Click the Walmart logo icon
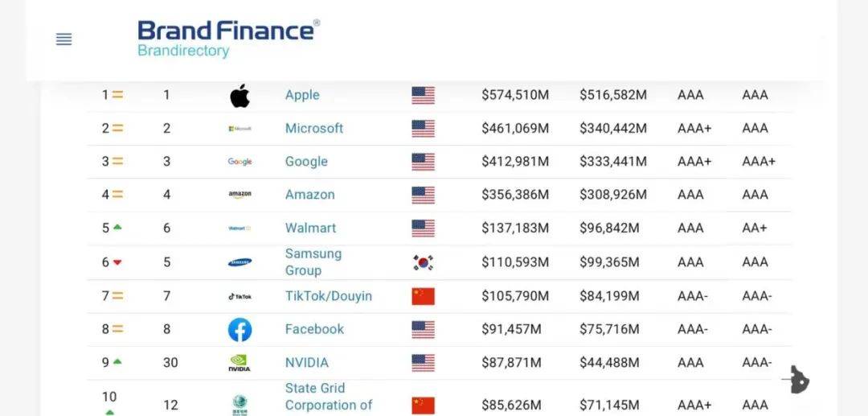This screenshot has height=416, width=868. pos(240,229)
